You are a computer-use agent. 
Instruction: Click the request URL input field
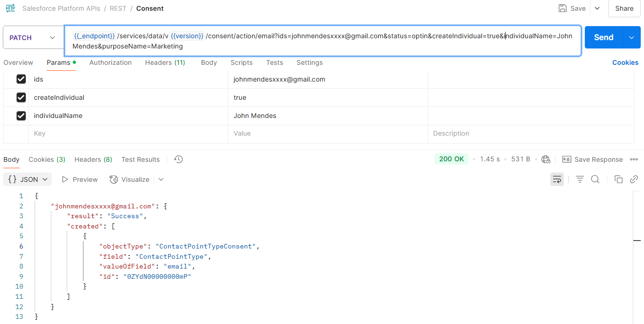(x=322, y=41)
